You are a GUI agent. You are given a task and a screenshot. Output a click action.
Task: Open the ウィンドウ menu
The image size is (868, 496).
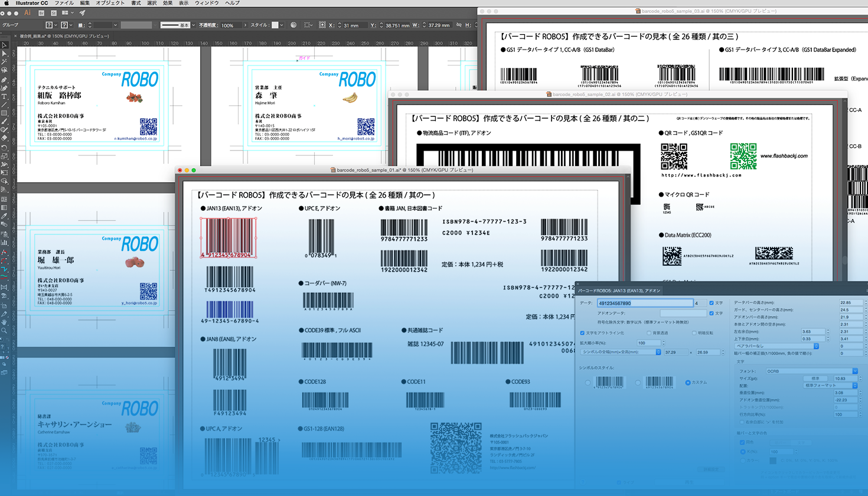coord(207,3)
